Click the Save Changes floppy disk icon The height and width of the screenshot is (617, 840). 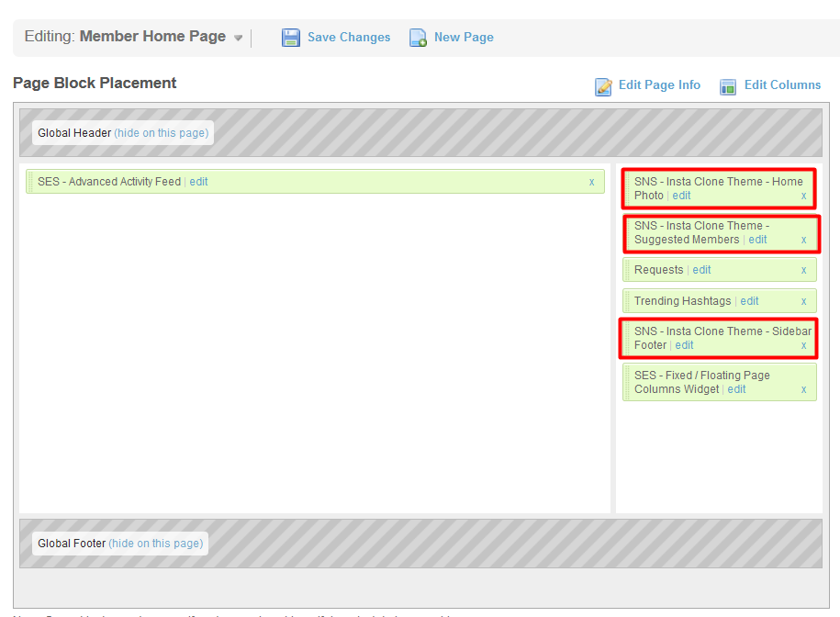[x=291, y=38]
